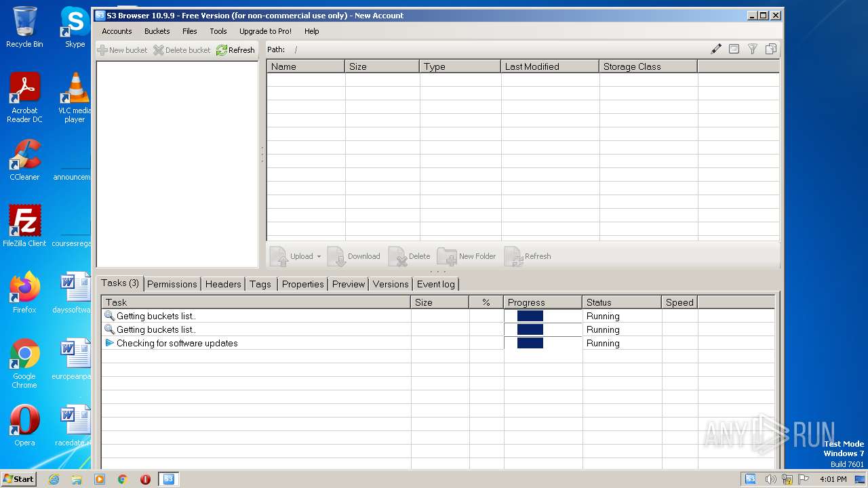Click the Delete files button

click(410, 256)
